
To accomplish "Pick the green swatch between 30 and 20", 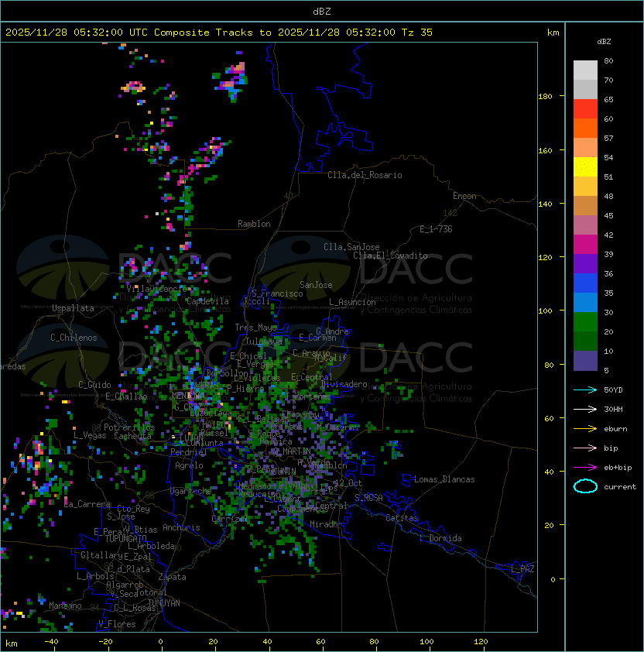I will point(585,322).
